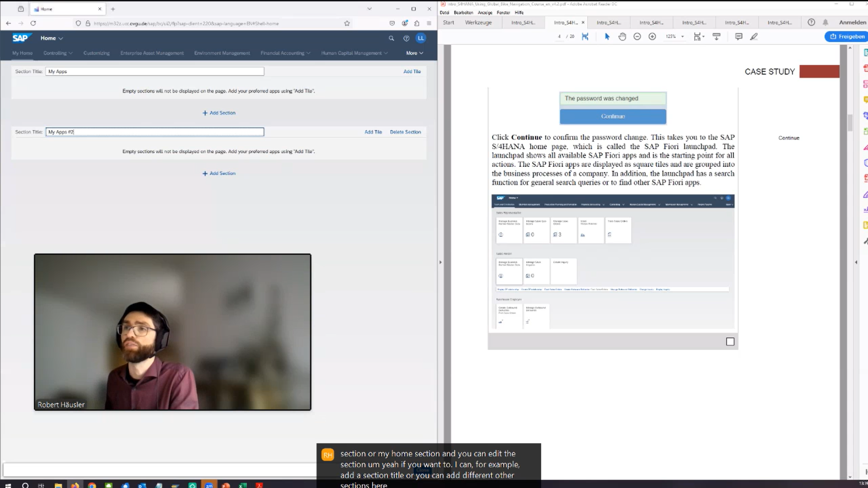Click the SAP Fiori search icon
868x488 pixels.
click(392, 38)
